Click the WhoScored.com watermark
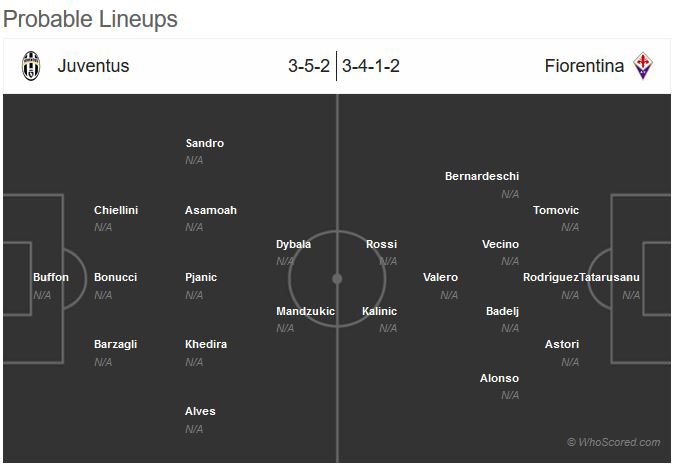Image resolution: width=674 pixels, height=464 pixels. tap(613, 442)
